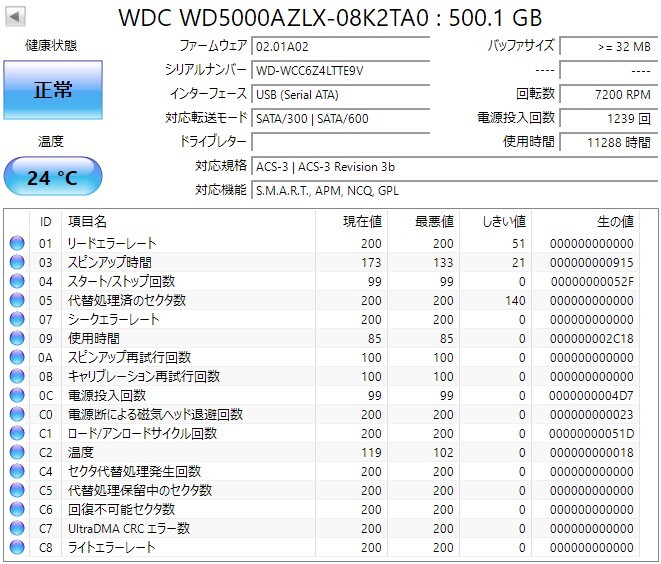Image resolution: width=661 pixels, height=564 pixels.
Task: Click the 正常 health status button
Action: [x=53, y=90]
